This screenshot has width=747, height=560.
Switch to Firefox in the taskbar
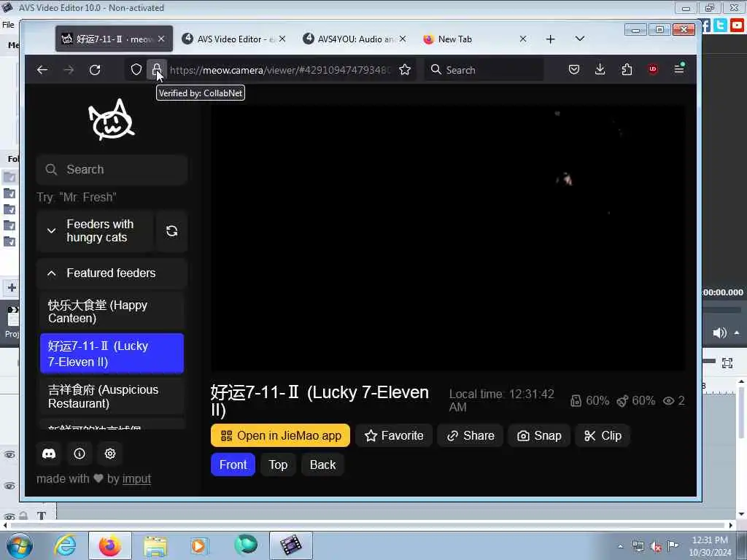click(110, 545)
